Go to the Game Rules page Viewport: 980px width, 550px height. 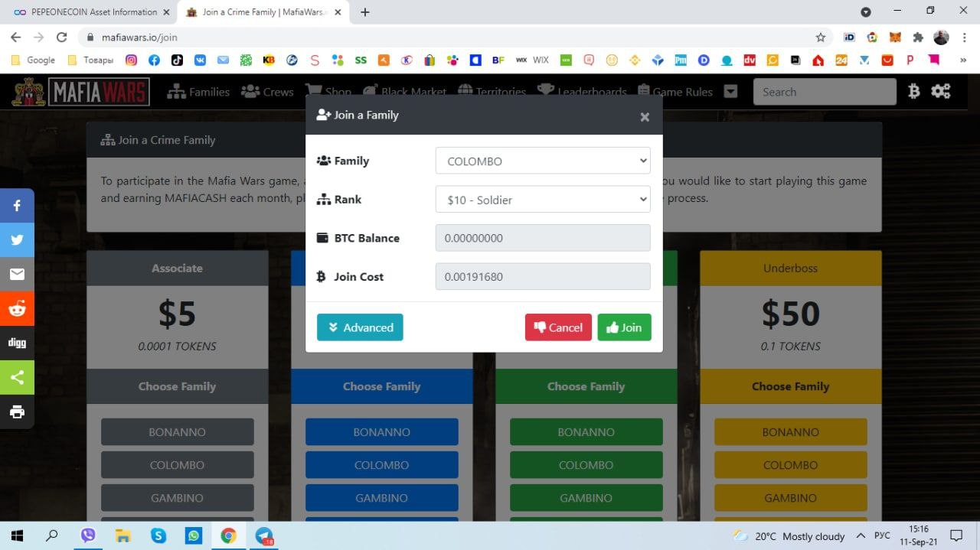675,92
